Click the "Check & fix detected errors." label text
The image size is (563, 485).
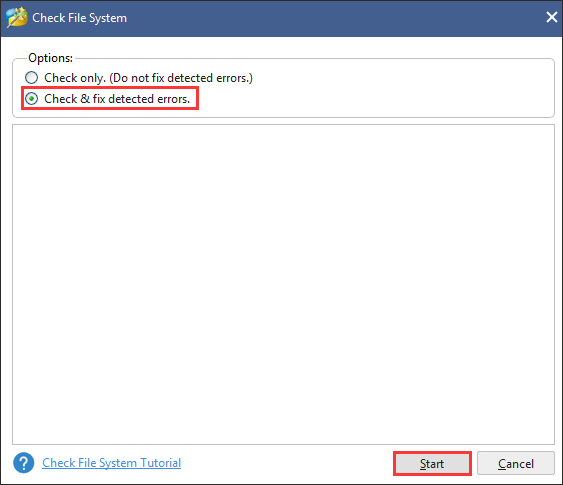(117, 99)
